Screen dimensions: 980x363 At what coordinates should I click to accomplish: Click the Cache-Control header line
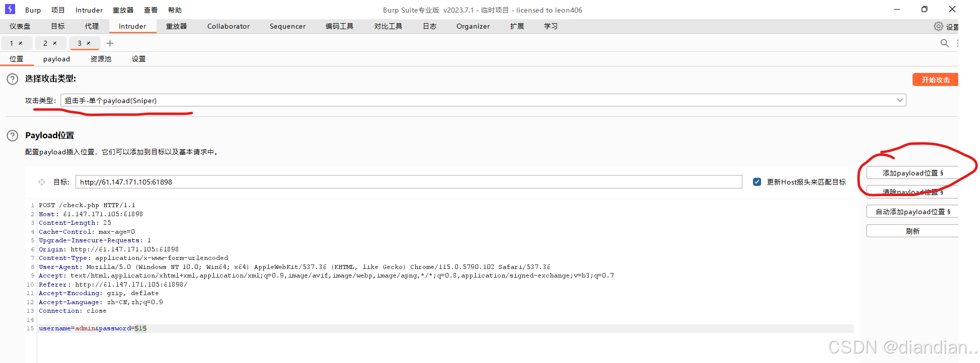(87, 232)
